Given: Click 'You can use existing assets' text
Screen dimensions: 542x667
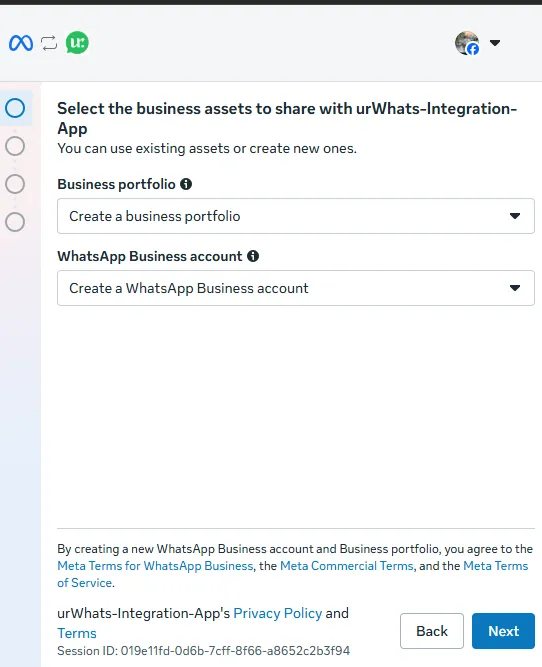Looking at the screenshot, I should 207,148.
